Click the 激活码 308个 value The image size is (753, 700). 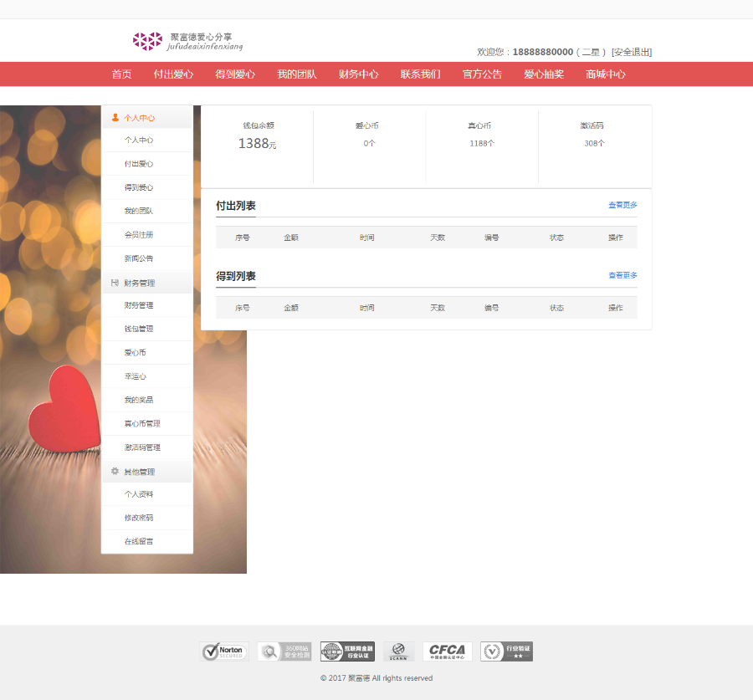[594, 143]
